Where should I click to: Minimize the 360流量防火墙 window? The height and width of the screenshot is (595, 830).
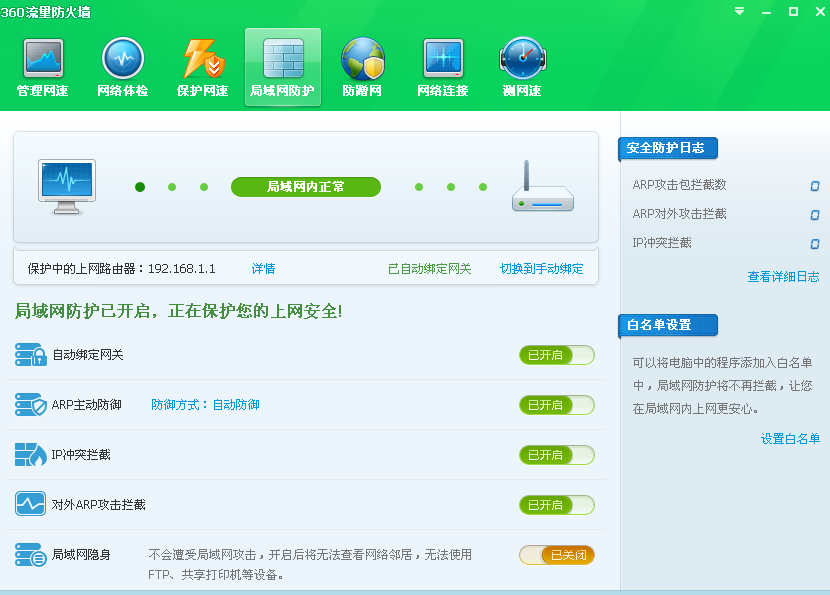766,12
